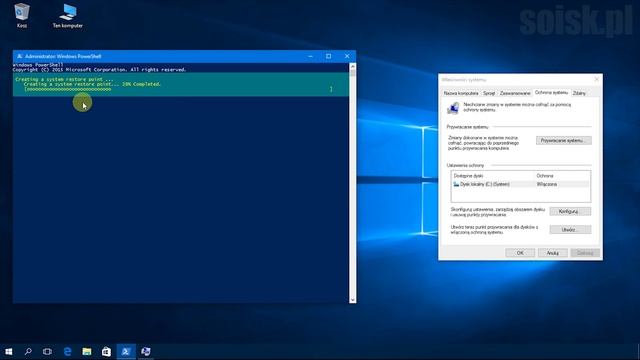Click the Anuluj button

tap(553, 253)
